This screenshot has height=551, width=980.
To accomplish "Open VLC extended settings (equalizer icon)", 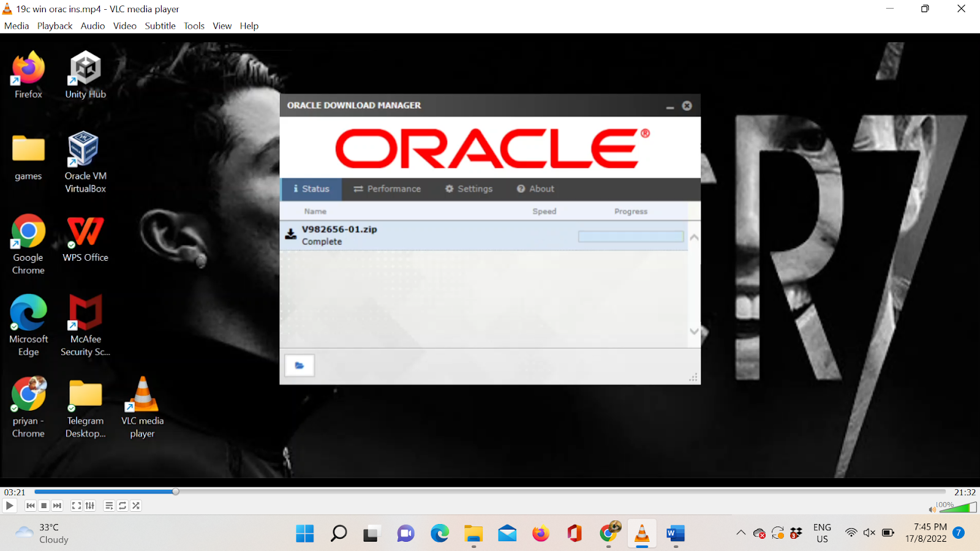I will (x=90, y=506).
